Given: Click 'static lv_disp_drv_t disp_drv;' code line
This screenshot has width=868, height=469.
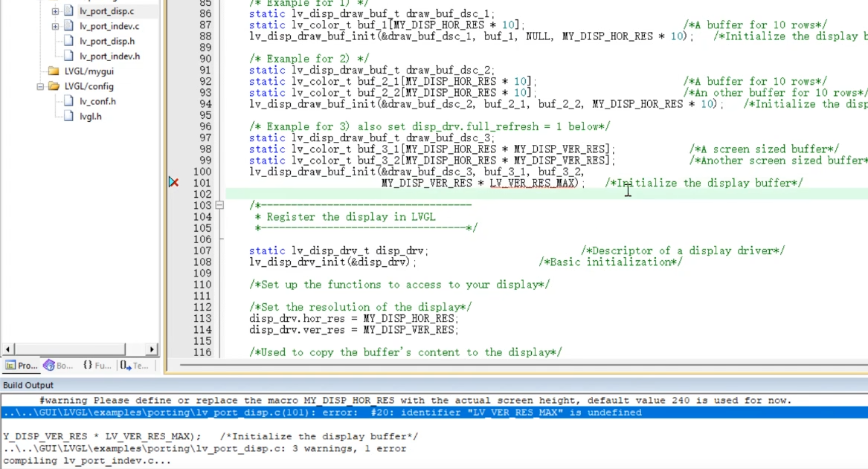Looking at the screenshot, I should click(338, 250).
